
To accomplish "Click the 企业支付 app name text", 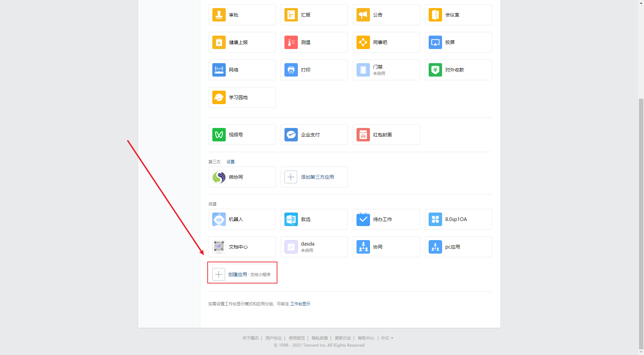I will pos(310,135).
